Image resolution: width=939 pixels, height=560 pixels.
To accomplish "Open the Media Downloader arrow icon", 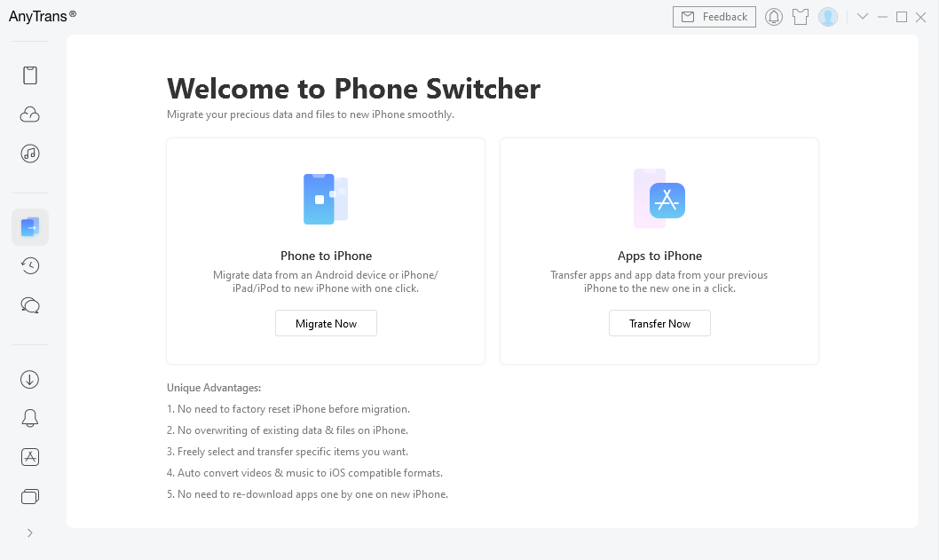I will coord(30,379).
